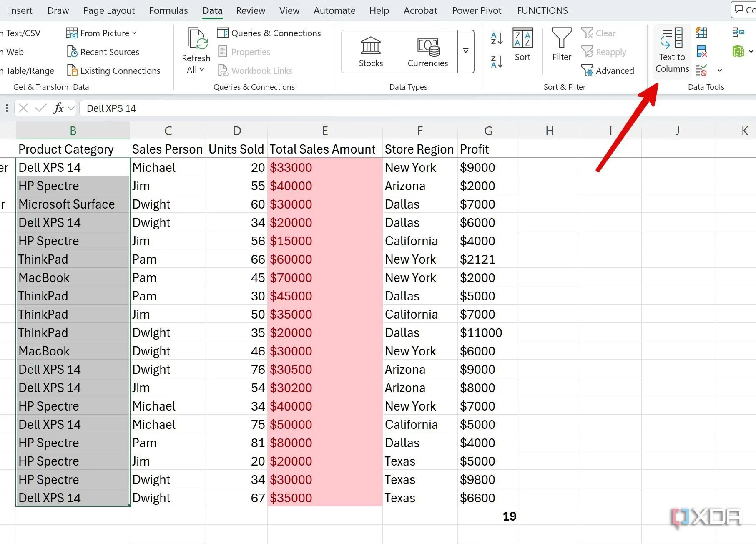Screen dimensions: 756x544
Task: Select the Stocks data type
Action: [371, 52]
